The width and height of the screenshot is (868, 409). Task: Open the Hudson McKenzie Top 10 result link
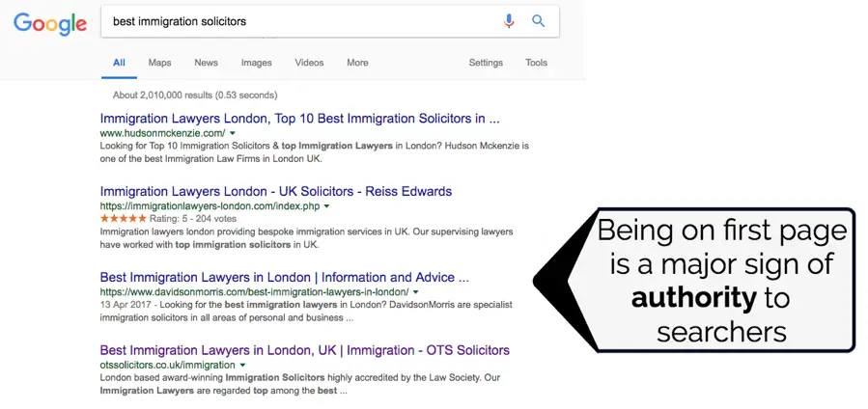point(299,119)
